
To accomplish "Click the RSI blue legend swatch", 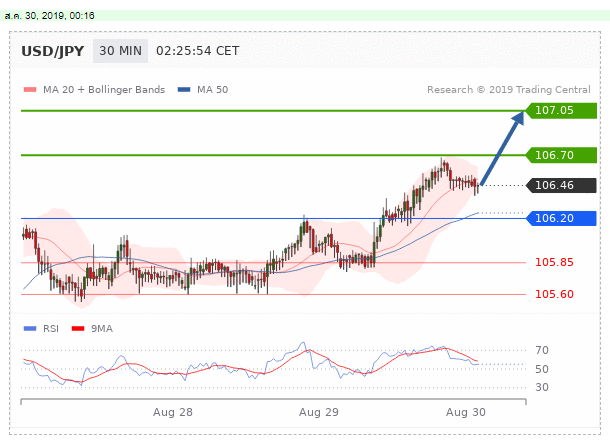I will tap(30, 329).
